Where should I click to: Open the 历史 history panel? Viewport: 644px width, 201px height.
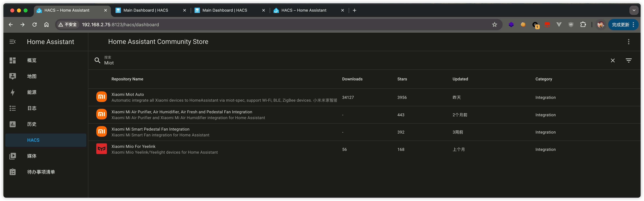pos(32,124)
